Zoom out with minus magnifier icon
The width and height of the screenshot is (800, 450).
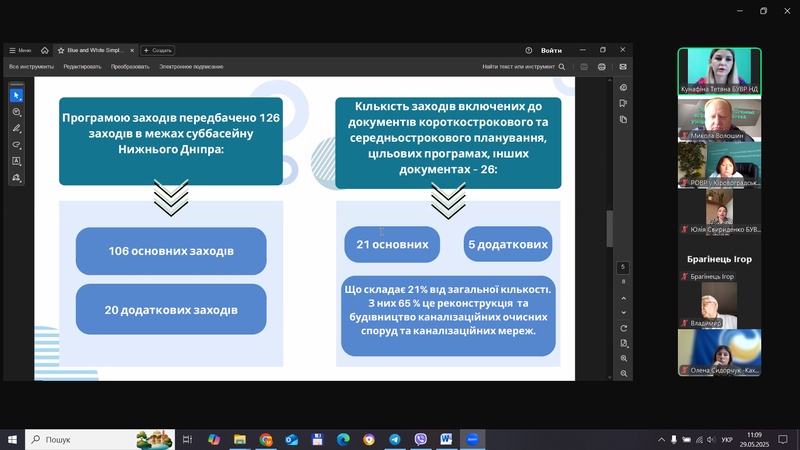pyautogui.click(x=623, y=373)
